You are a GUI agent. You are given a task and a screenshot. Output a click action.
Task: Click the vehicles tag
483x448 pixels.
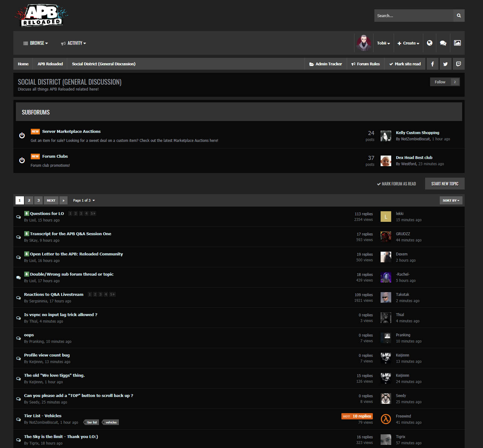coord(110,422)
